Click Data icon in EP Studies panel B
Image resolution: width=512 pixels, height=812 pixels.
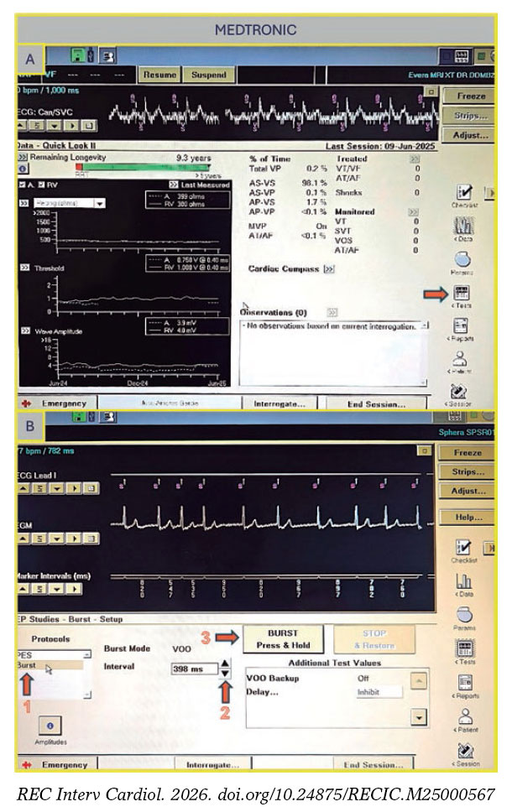(462, 580)
